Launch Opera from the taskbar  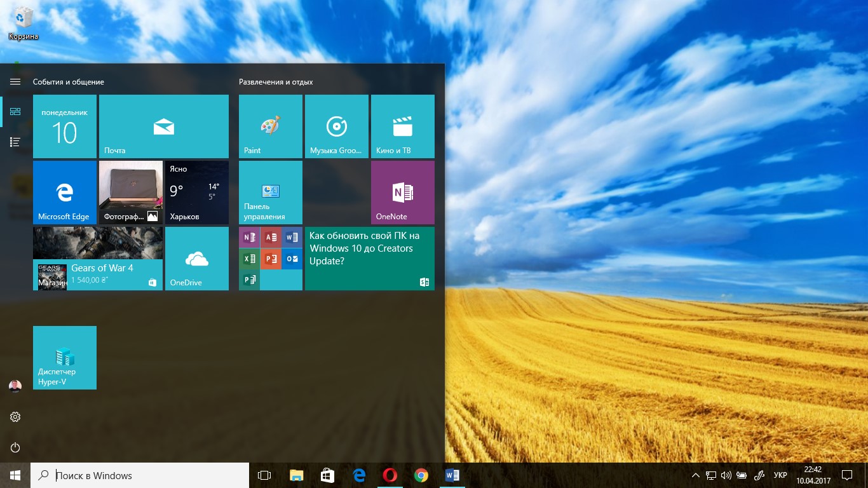pos(390,475)
